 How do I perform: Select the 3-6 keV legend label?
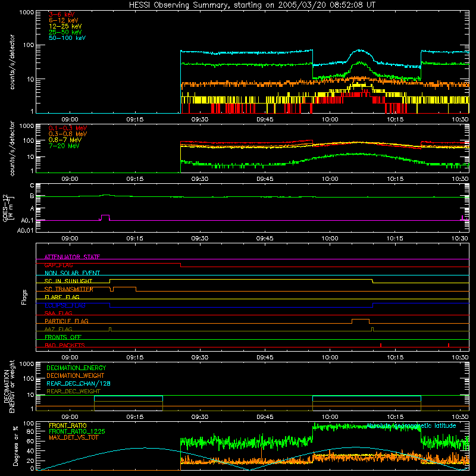pos(62,14)
